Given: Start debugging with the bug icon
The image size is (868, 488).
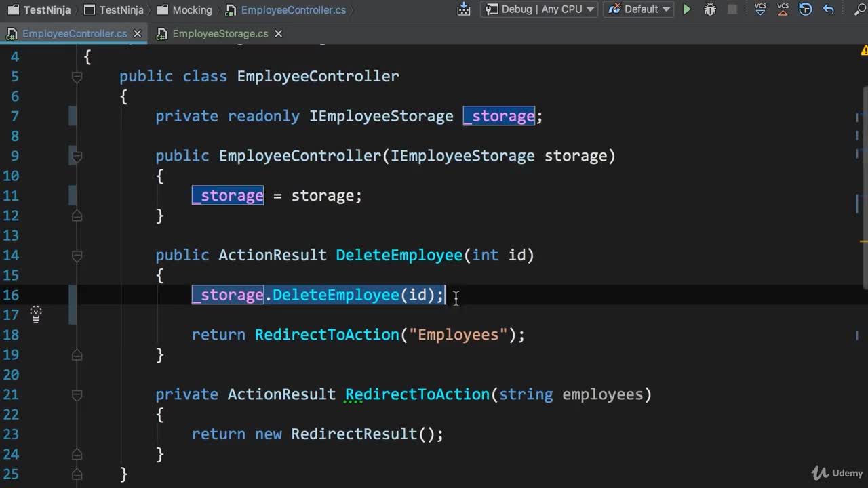Looking at the screenshot, I should (710, 9).
